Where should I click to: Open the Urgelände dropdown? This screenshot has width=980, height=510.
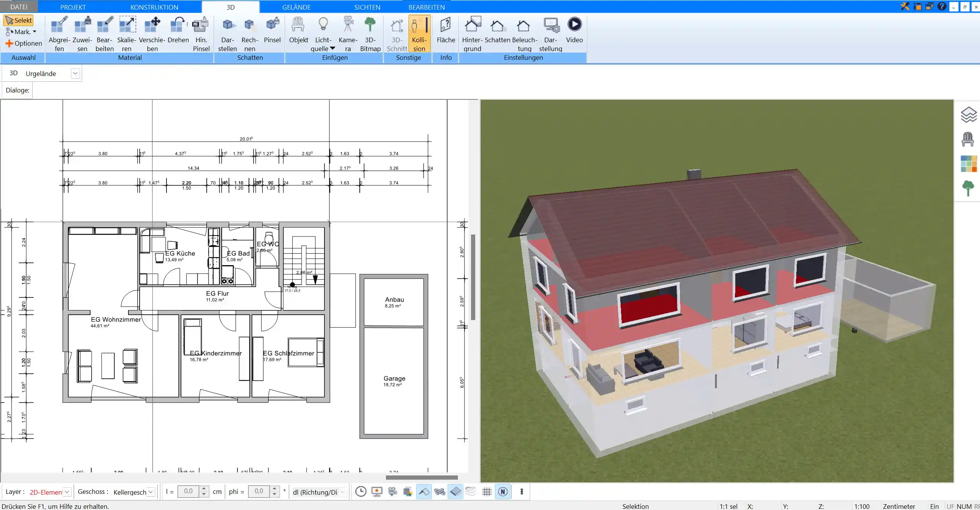pos(75,73)
